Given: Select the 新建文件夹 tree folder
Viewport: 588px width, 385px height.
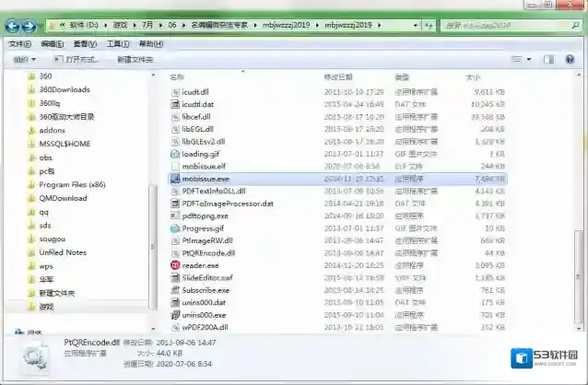Looking at the screenshot, I should click(56, 293).
